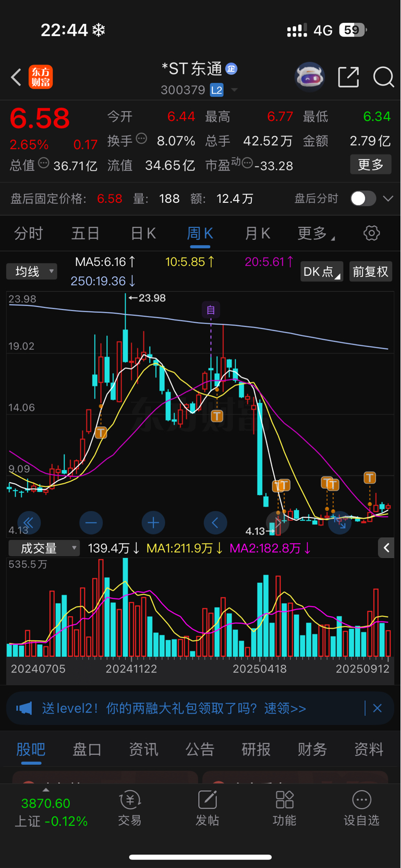The width and height of the screenshot is (401, 868).
Task: Tap the 盘后固定价格 6.58 value
Action: (x=110, y=199)
